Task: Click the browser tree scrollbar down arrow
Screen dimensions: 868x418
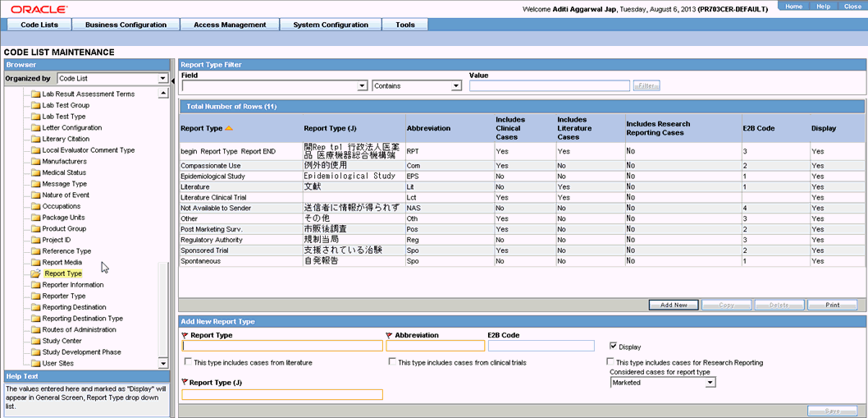Action: click(162, 364)
